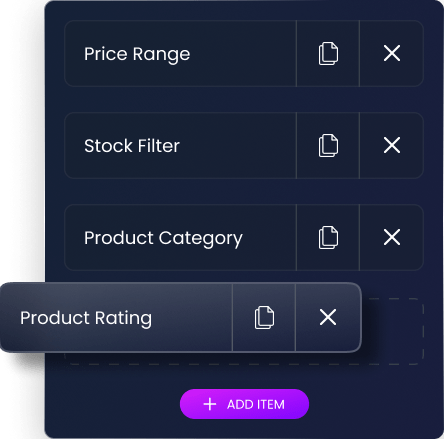Image resolution: width=444 pixels, height=439 pixels.
Task: Duplicate the Stock Filter item
Action: pos(328,146)
